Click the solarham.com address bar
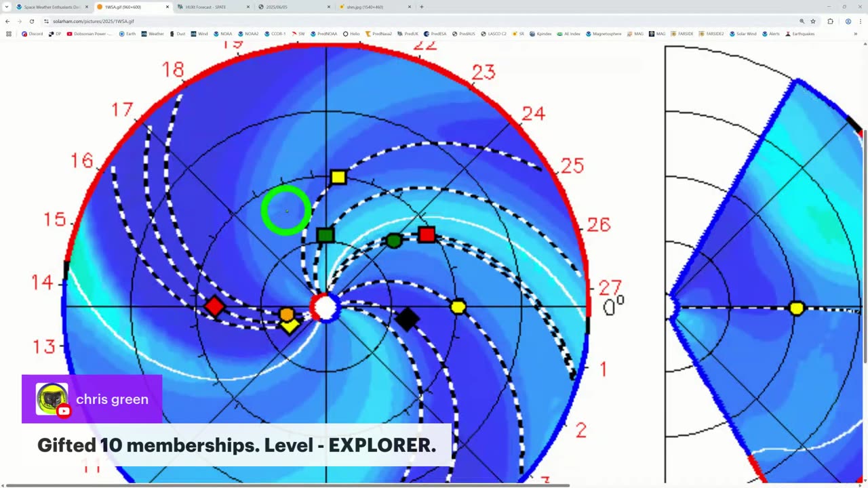This screenshot has height=488, width=868. [x=420, y=21]
